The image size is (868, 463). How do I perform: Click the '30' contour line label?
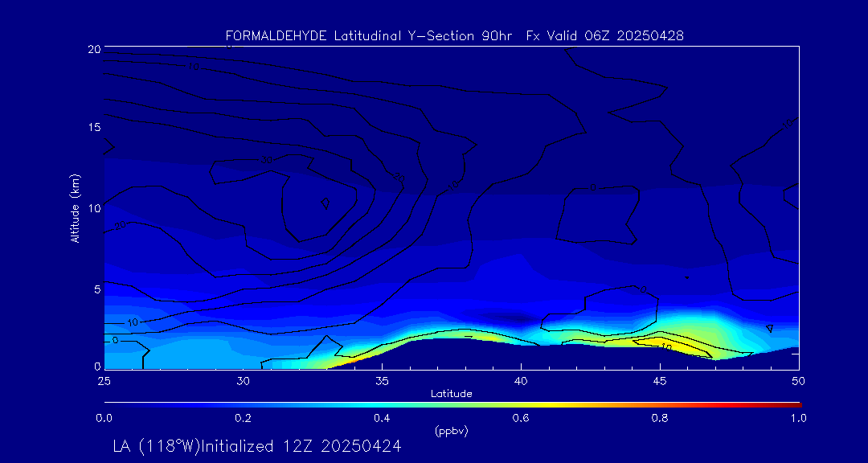267,161
